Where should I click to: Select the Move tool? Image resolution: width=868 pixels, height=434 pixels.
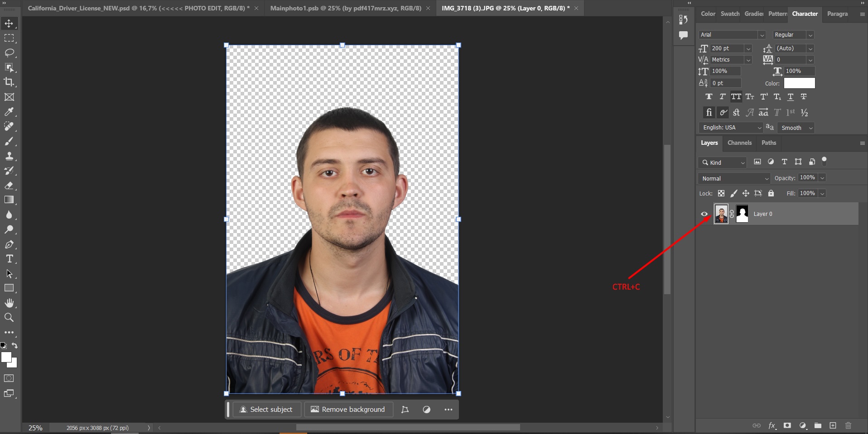[9, 24]
